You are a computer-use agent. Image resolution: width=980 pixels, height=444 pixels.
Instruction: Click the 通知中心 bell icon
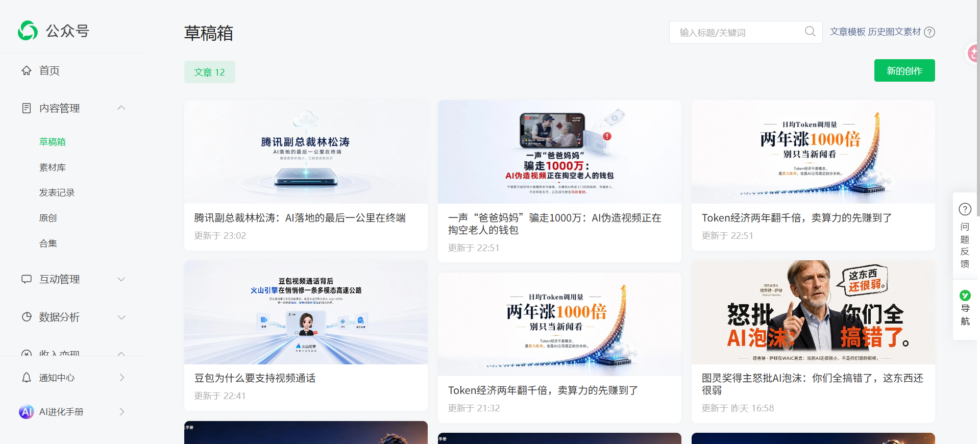pyautogui.click(x=27, y=378)
